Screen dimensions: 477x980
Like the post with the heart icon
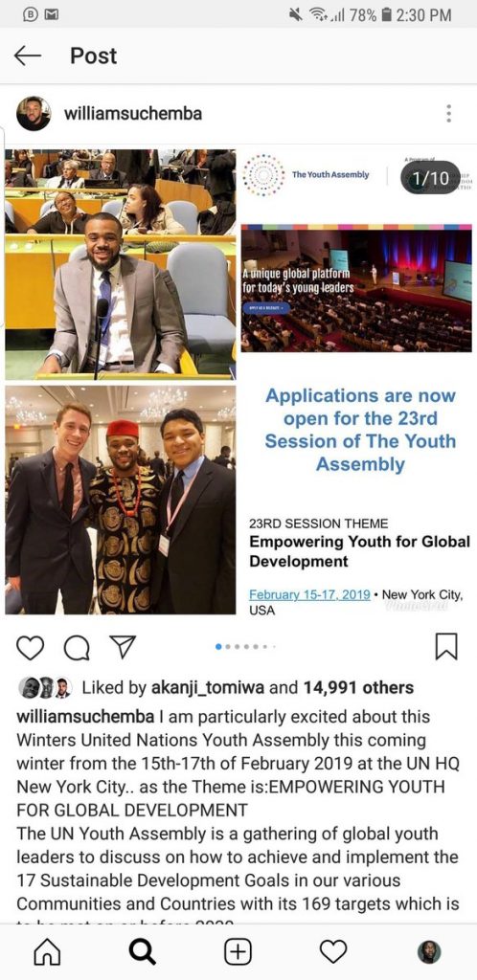[x=30, y=648]
